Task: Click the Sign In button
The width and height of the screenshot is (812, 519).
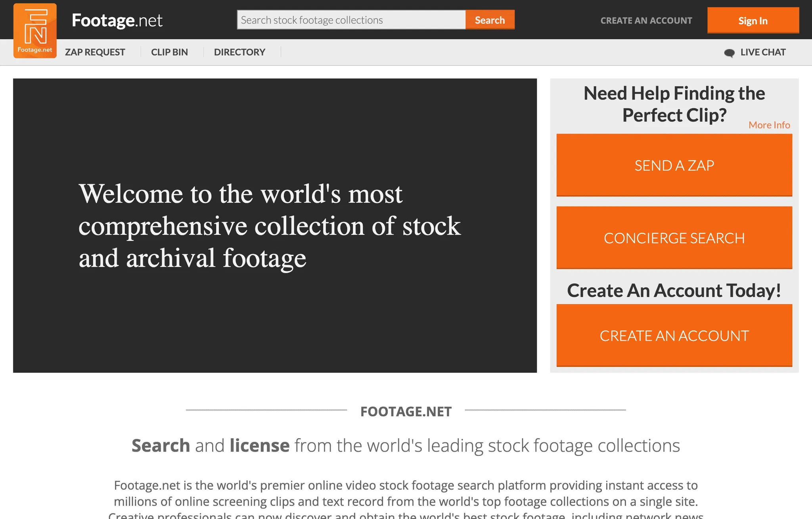Action: [753, 21]
